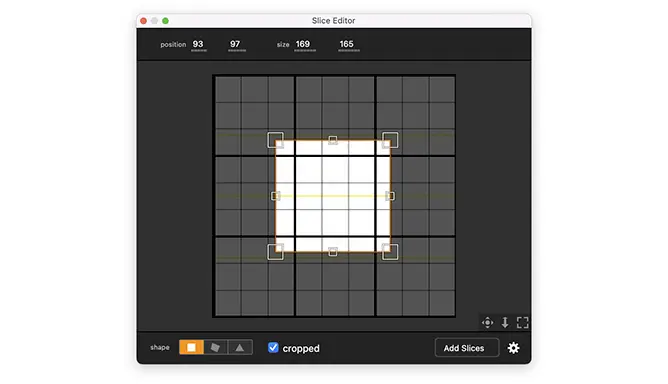The image size is (668, 384).
Task: Close the Slice Editor window
Action: [x=144, y=21]
